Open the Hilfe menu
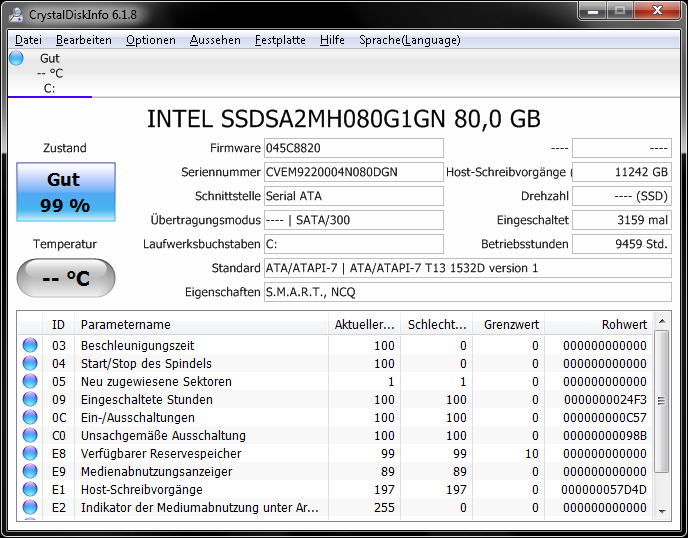The image size is (688, 538). point(332,40)
